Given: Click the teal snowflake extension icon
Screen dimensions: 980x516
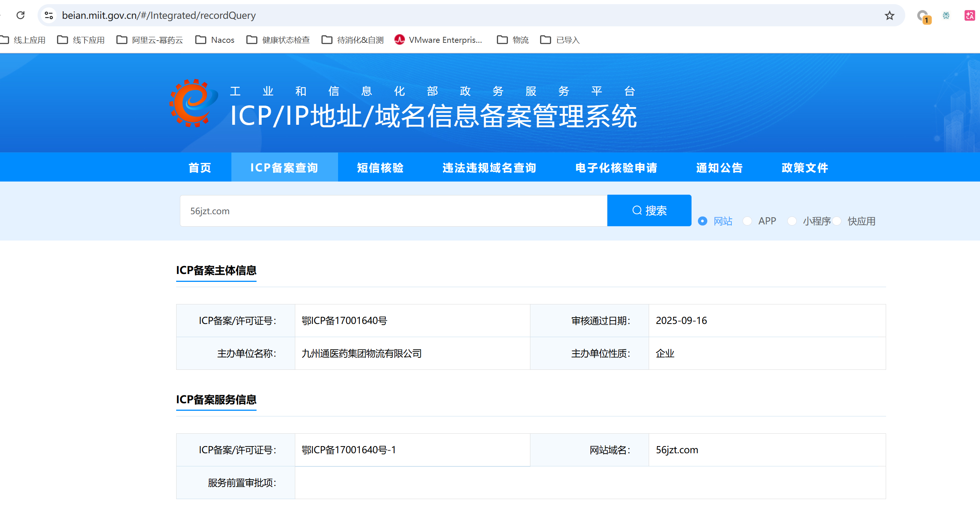Looking at the screenshot, I should pos(946,16).
